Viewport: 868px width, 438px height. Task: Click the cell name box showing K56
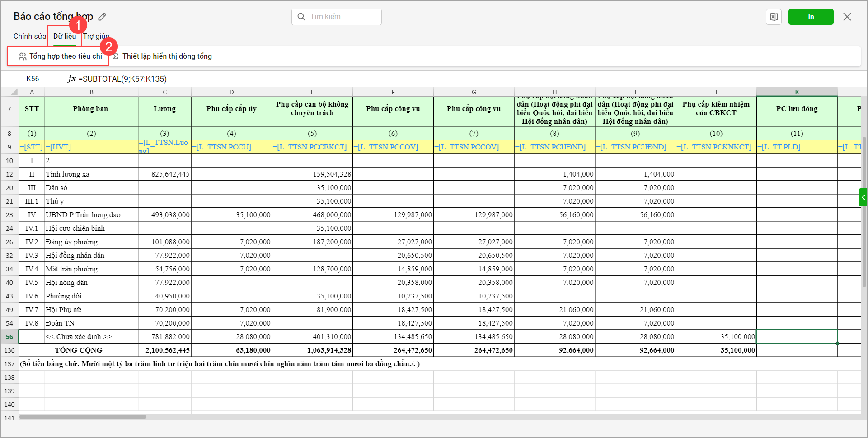pyautogui.click(x=33, y=79)
